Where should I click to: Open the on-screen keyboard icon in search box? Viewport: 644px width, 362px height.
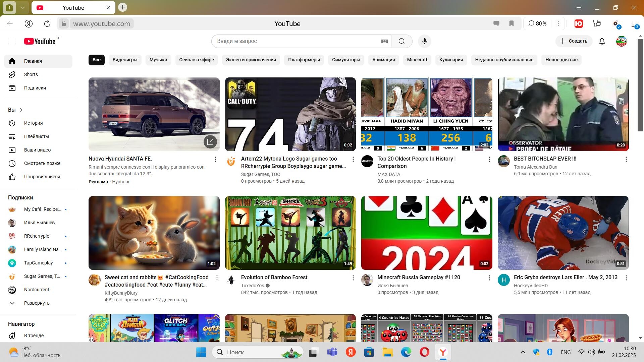point(384,41)
